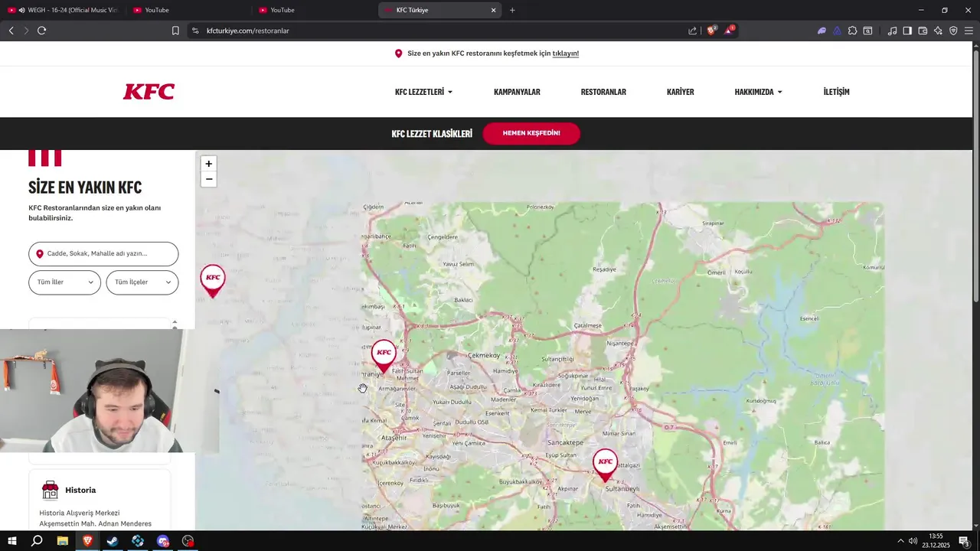This screenshot has height=551, width=980.
Task: Open the search tabs icon in toolbar
Action: (x=867, y=31)
